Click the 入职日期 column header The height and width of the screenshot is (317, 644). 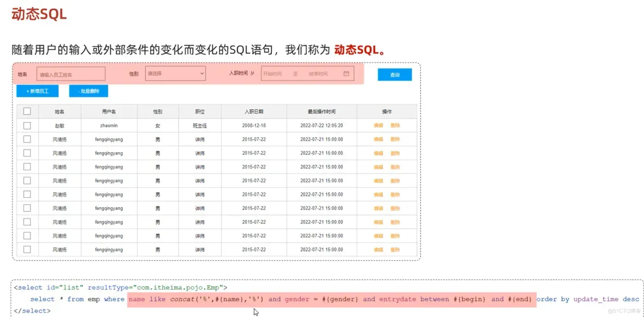pyautogui.click(x=254, y=111)
